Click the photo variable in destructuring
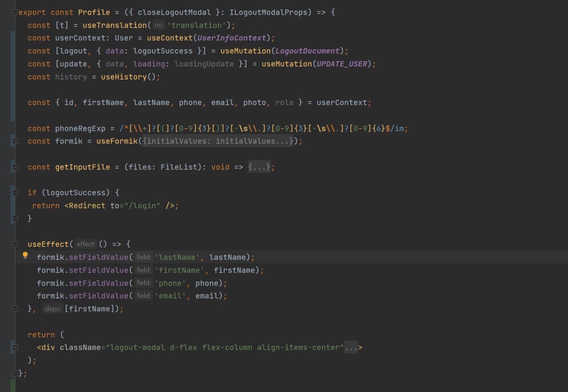 click(255, 102)
